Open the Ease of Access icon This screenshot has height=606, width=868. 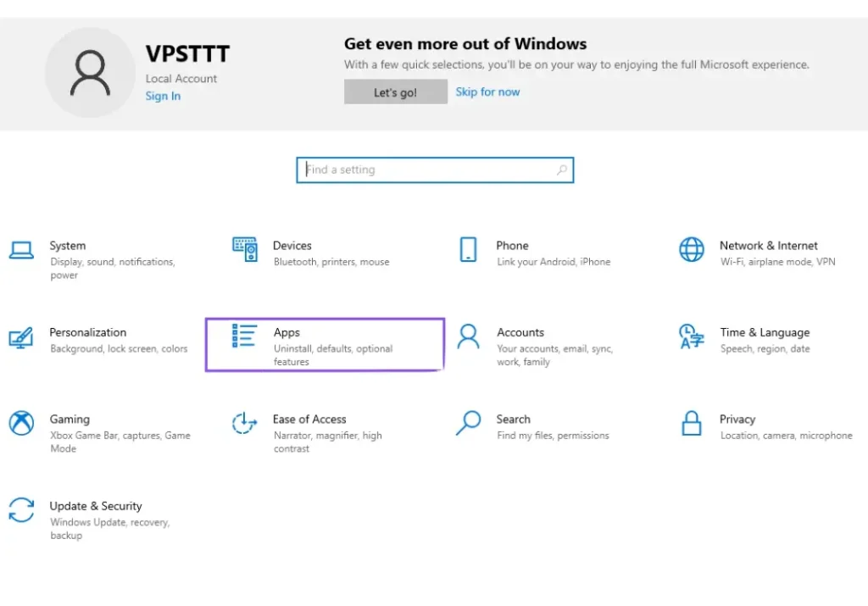244,424
